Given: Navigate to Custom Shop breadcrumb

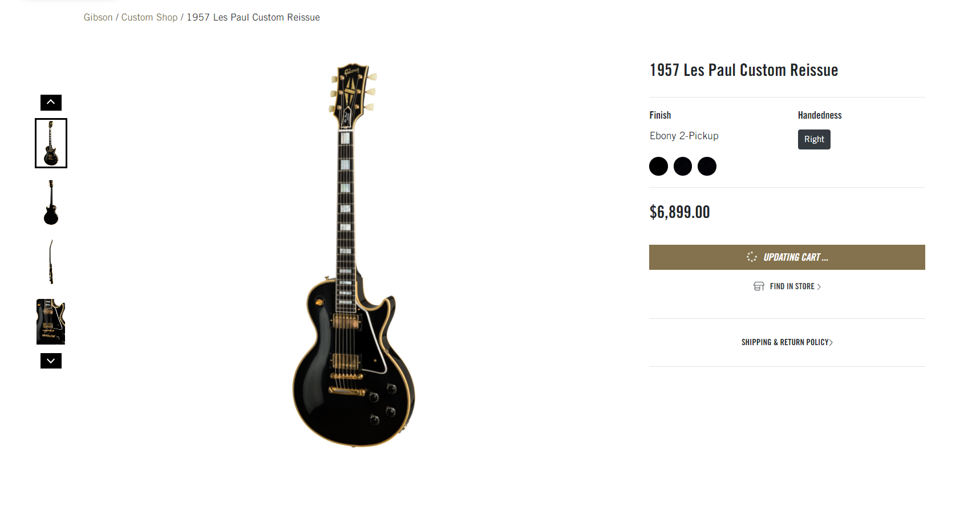Looking at the screenshot, I should [149, 18].
